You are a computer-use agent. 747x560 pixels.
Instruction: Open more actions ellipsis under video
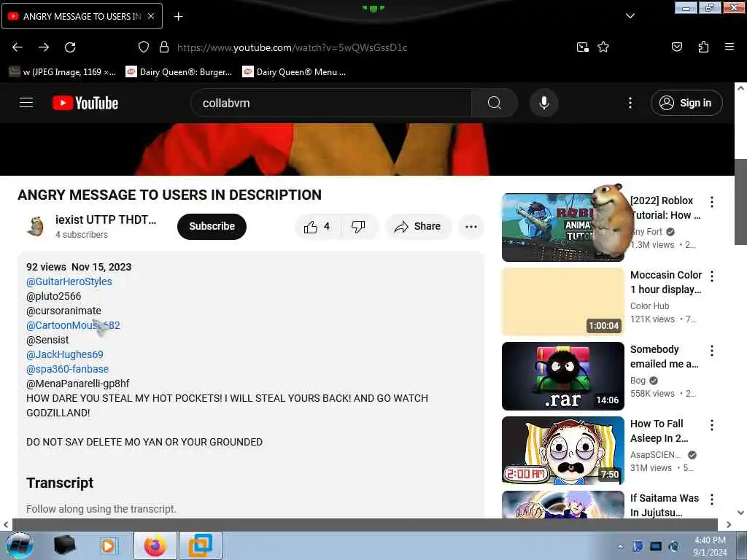471,227
